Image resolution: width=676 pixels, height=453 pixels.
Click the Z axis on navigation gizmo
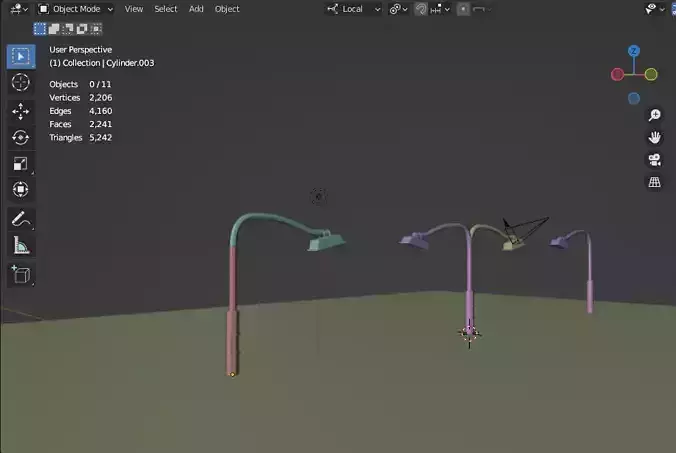pos(634,51)
